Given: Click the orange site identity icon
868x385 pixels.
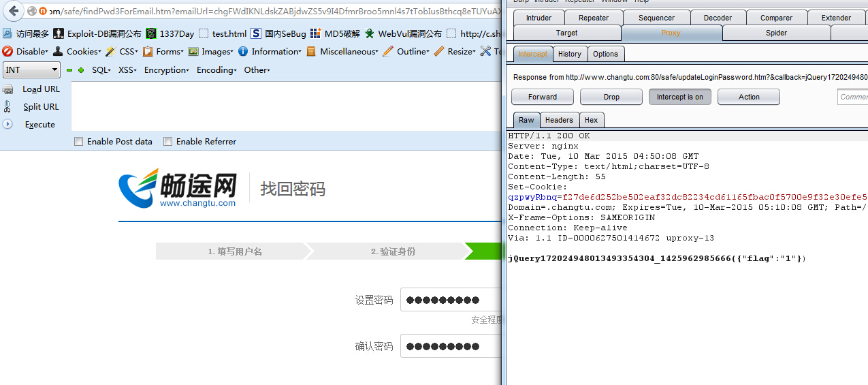Looking at the screenshot, I should click(x=43, y=11).
